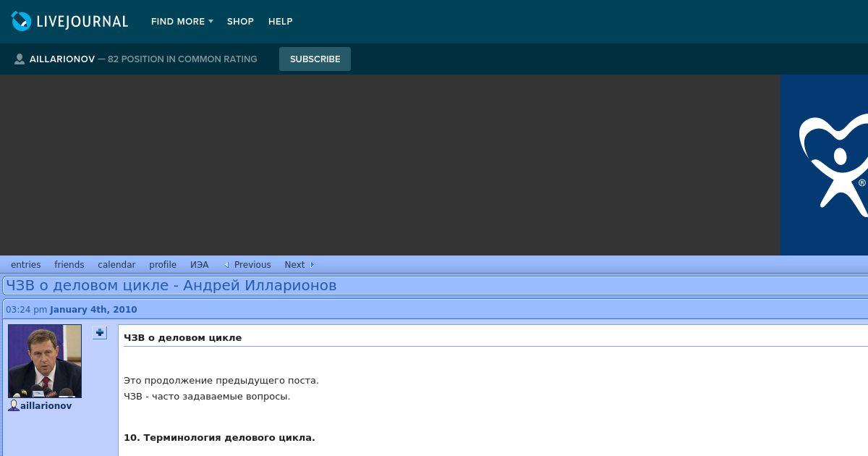
Task: Open the profile tab
Action: [163, 265]
